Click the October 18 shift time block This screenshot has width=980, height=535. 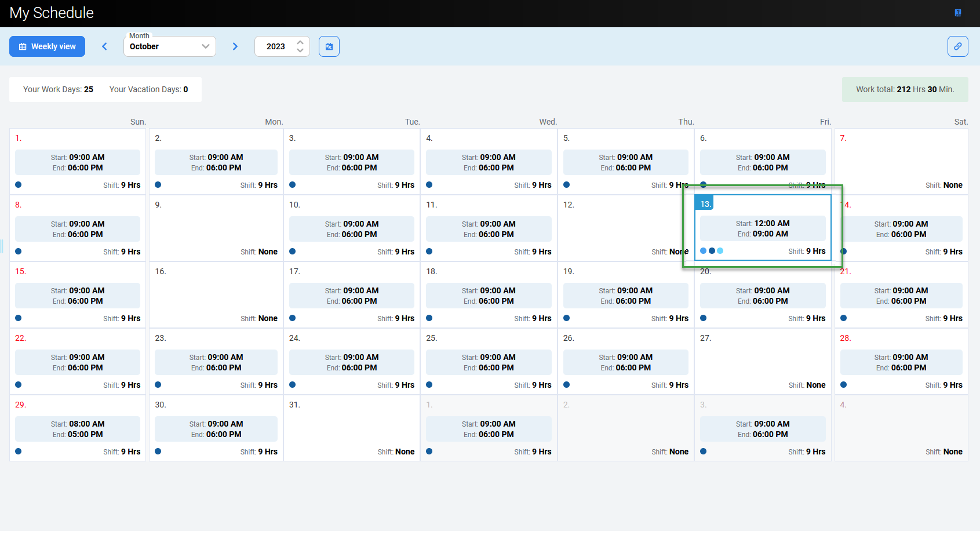click(489, 296)
